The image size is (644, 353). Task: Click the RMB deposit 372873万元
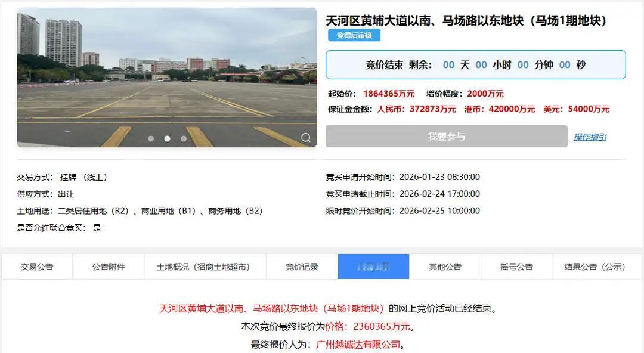pyautogui.click(x=433, y=109)
